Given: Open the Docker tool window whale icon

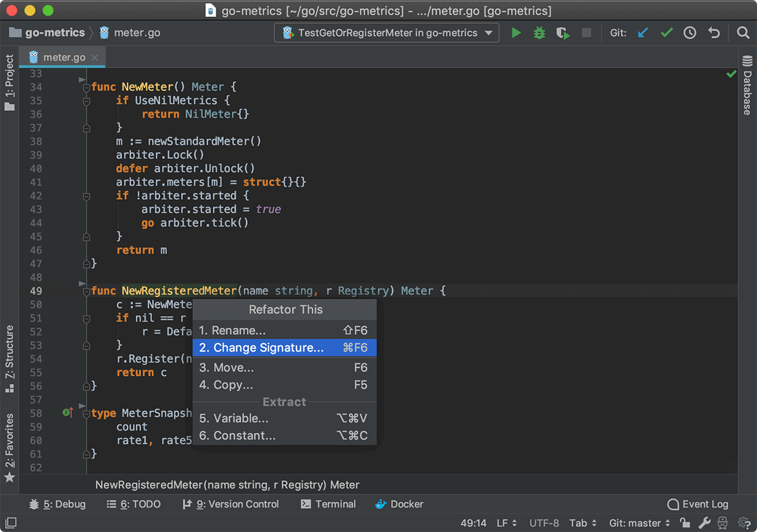Looking at the screenshot, I should click(380, 504).
